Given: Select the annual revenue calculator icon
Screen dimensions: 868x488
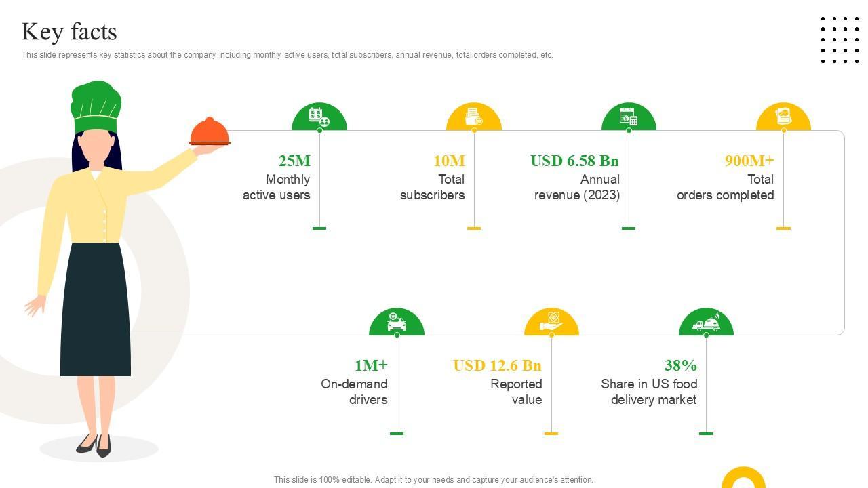Looking at the screenshot, I should pyautogui.click(x=629, y=117).
